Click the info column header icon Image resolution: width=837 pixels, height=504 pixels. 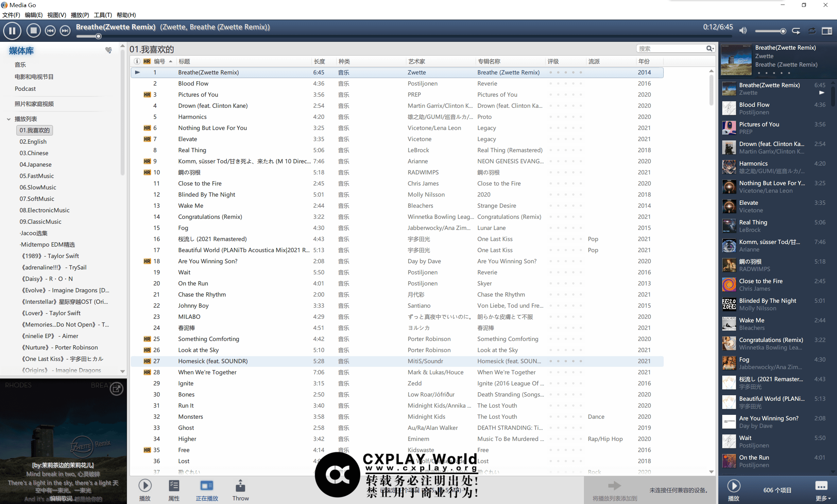[x=137, y=61]
